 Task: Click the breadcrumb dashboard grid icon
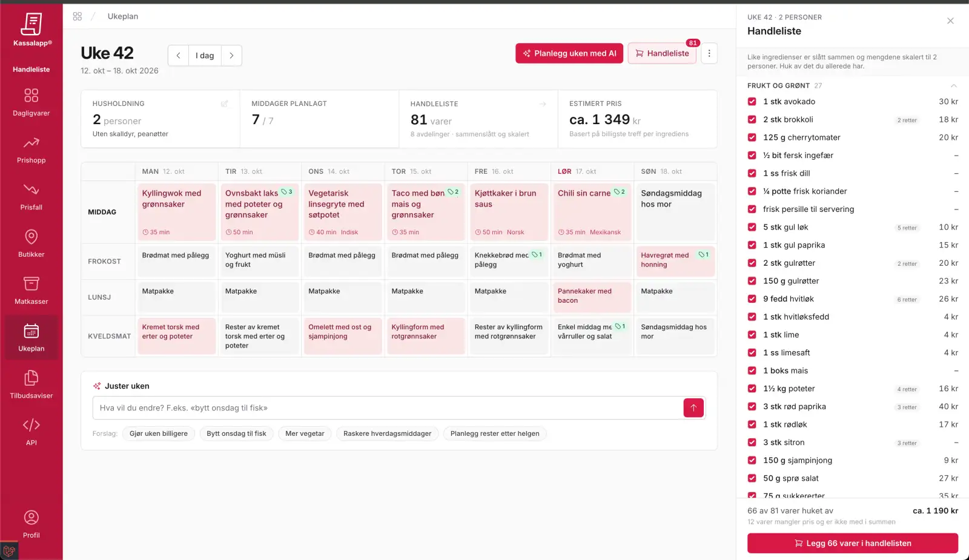[x=78, y=16]
